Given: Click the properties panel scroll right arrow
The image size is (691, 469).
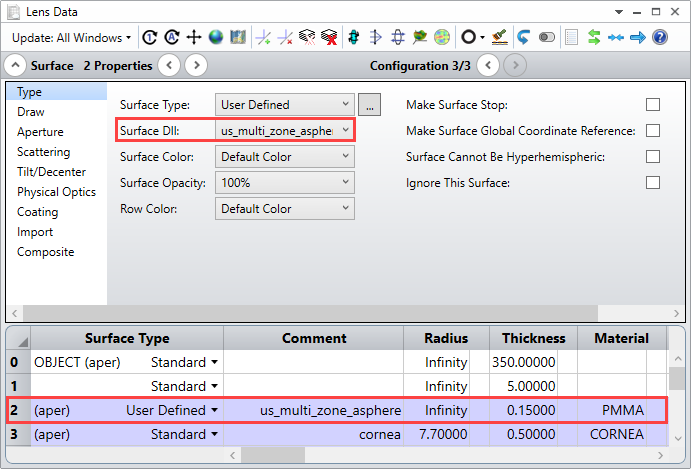Looking at the screenshot, I should coord(676,313).
